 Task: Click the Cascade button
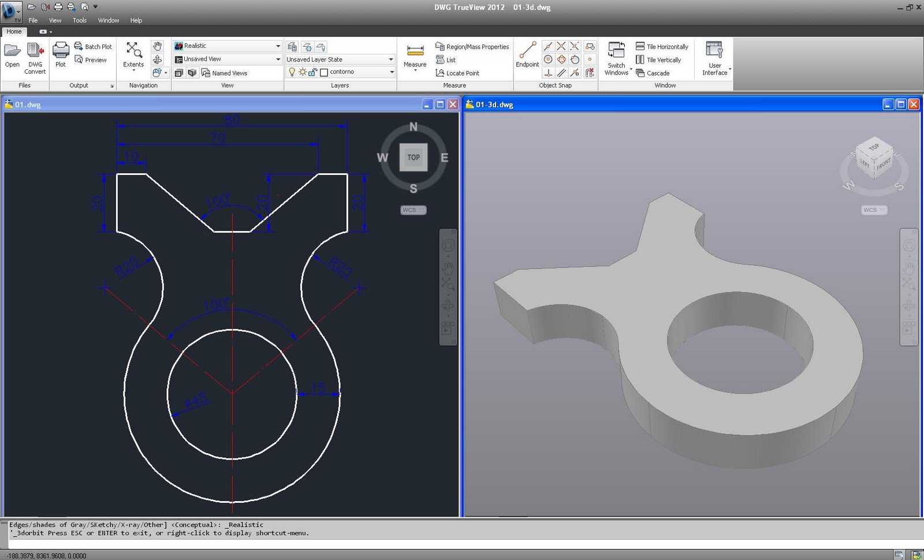click(x=655, y=73)
